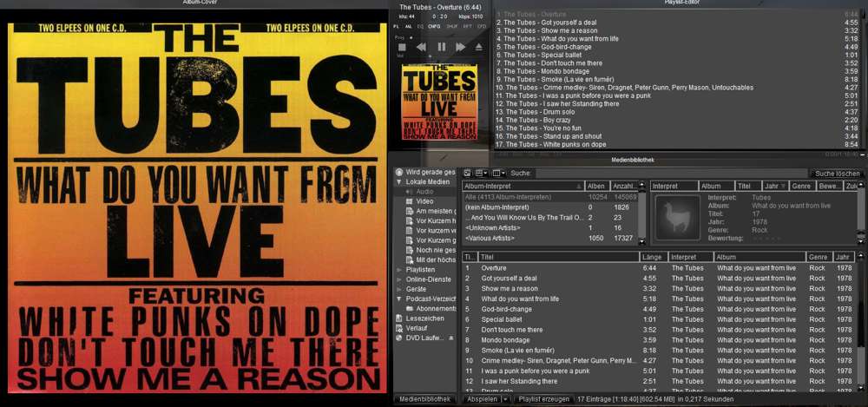This screenshot has height=407, width=868.
Task: Pause the current track
Action: 441,47
